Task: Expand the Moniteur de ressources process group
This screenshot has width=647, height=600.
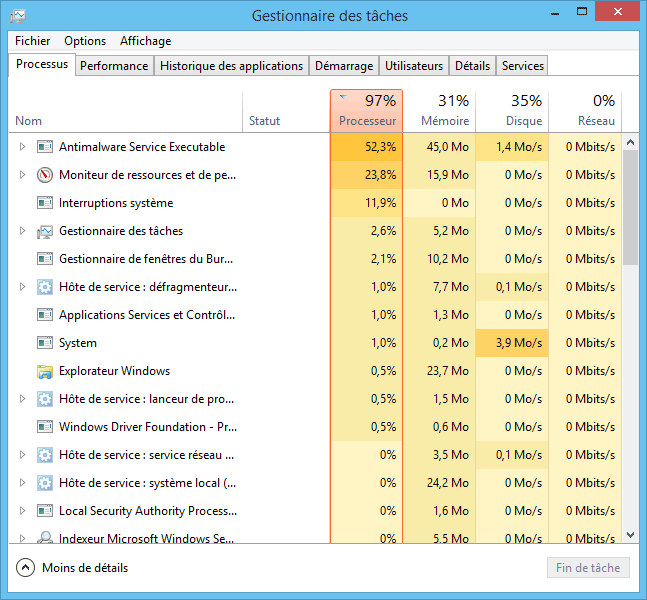Action: coord(23,175)
